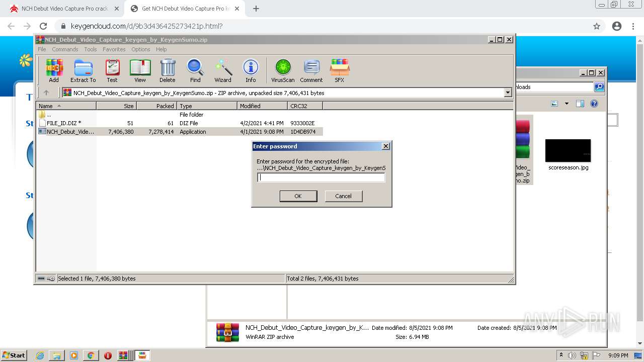This screenshot has width=644, height=362.
Task: Sort by the Modified column header
Action: tap(263, 106)
